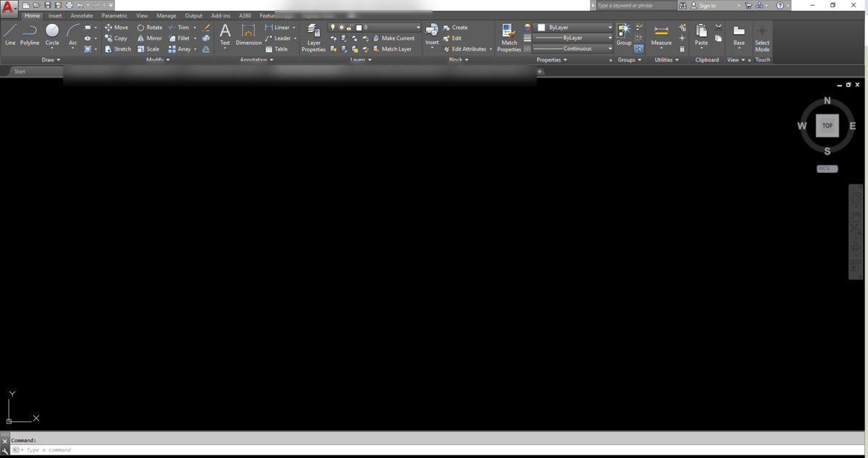
Task: Start the Measure utility
Action: point(661,35)
